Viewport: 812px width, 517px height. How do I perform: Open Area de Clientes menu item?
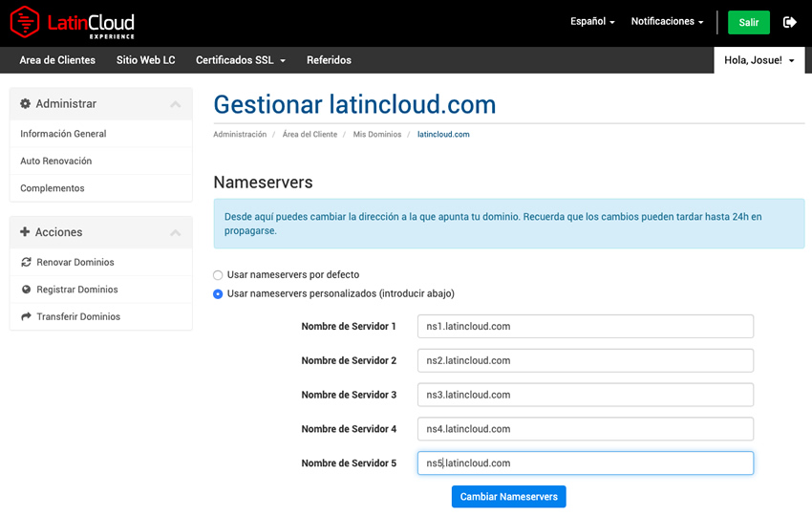coord(57,60)
